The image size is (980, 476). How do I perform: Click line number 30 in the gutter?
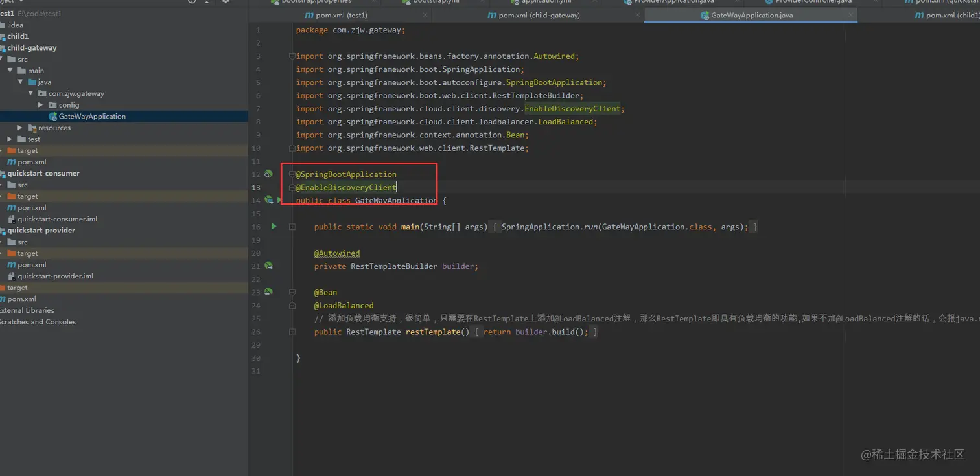[x=256, y=358]
